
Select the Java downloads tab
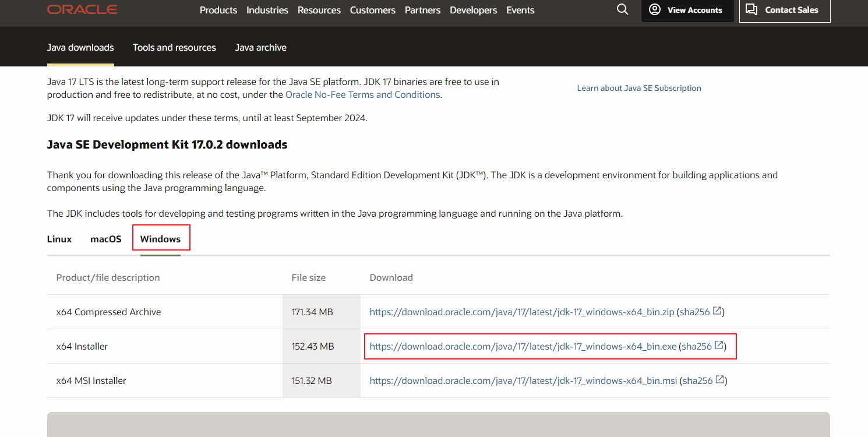click(80, 47)
